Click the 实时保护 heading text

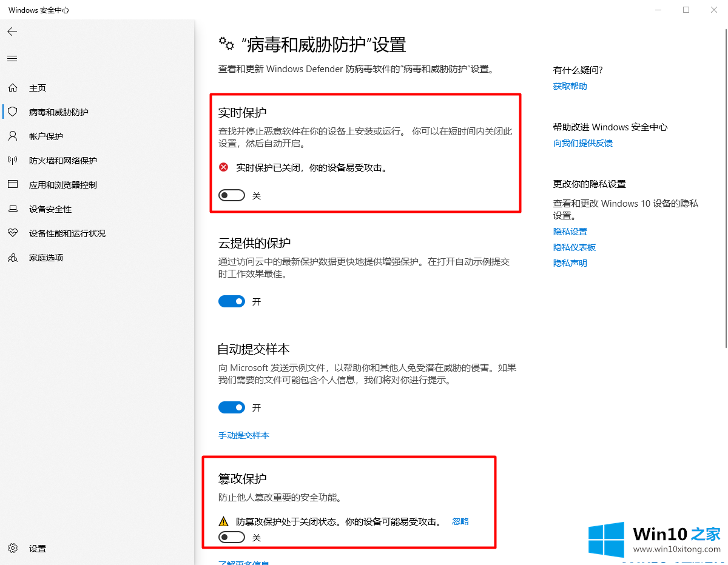point(242,113)
